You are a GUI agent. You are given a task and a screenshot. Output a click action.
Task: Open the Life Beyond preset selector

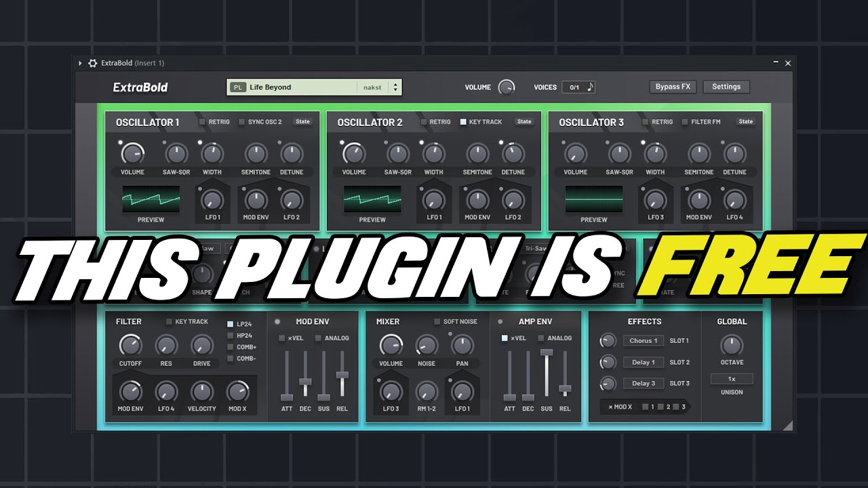tap(315, 87)
